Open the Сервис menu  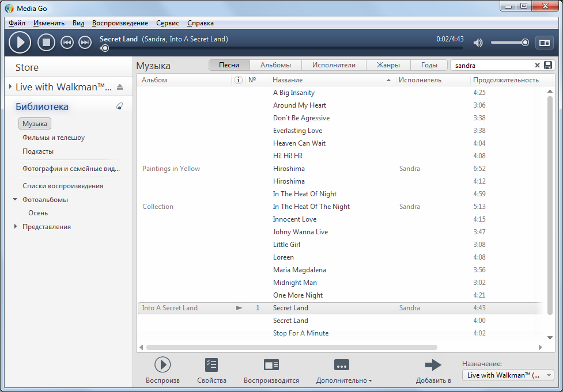(168, 23)
